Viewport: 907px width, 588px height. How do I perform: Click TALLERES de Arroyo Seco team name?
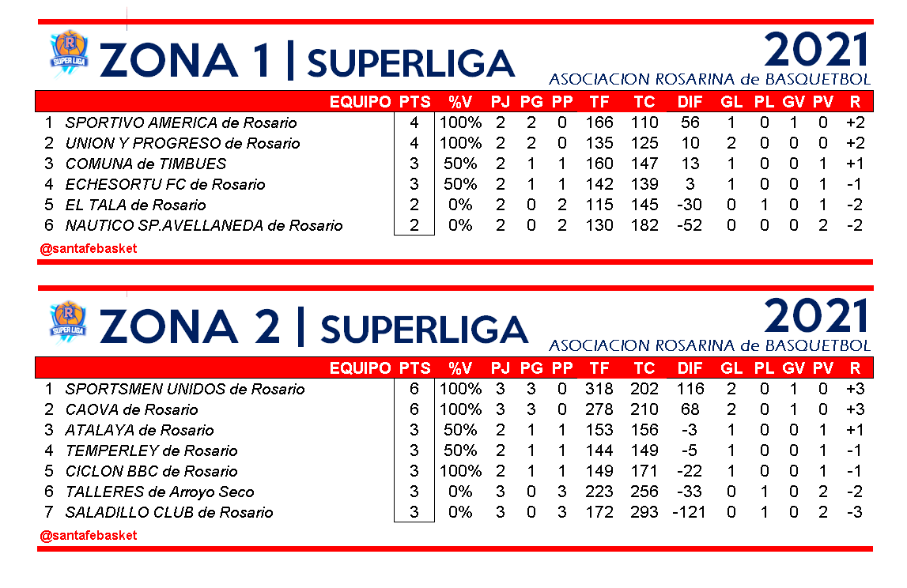(x=160, y=492)
